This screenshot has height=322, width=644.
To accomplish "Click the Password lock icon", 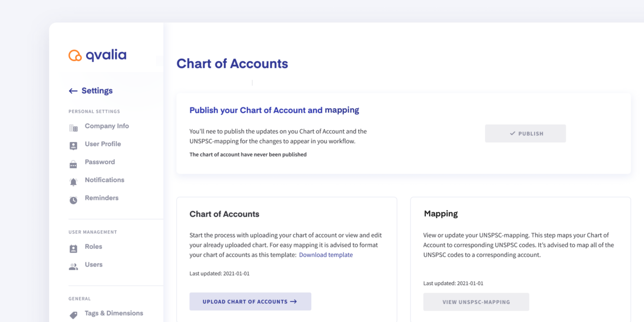I will pos(73,163).
